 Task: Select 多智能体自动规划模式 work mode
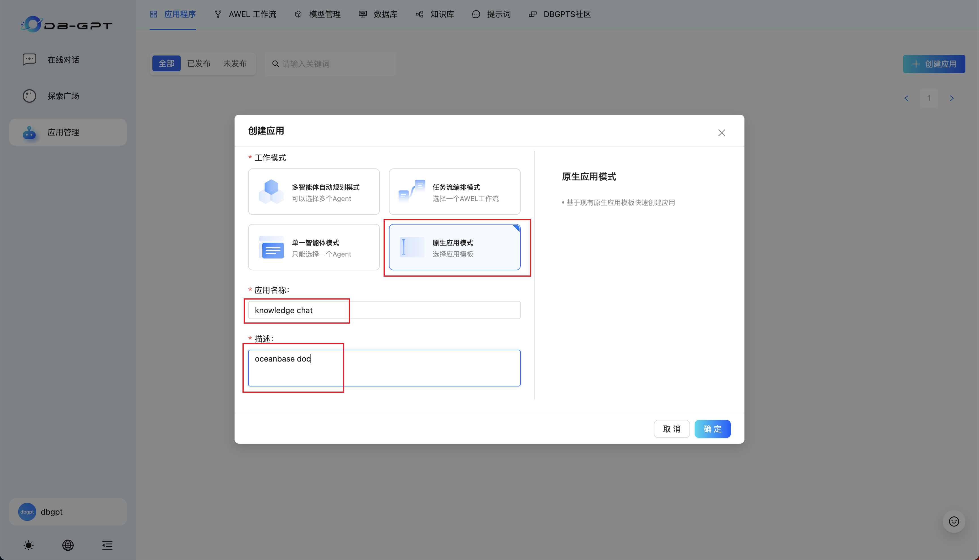click(314, 192)
